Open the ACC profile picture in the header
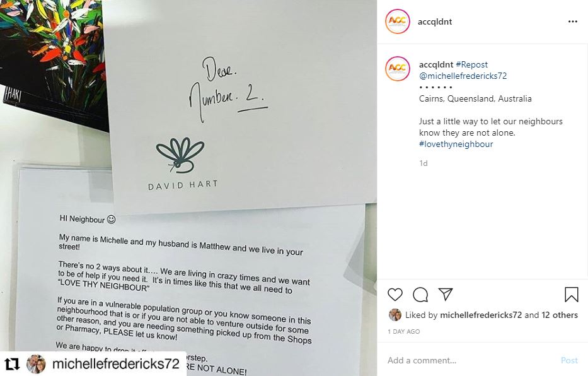 point(398,21)
